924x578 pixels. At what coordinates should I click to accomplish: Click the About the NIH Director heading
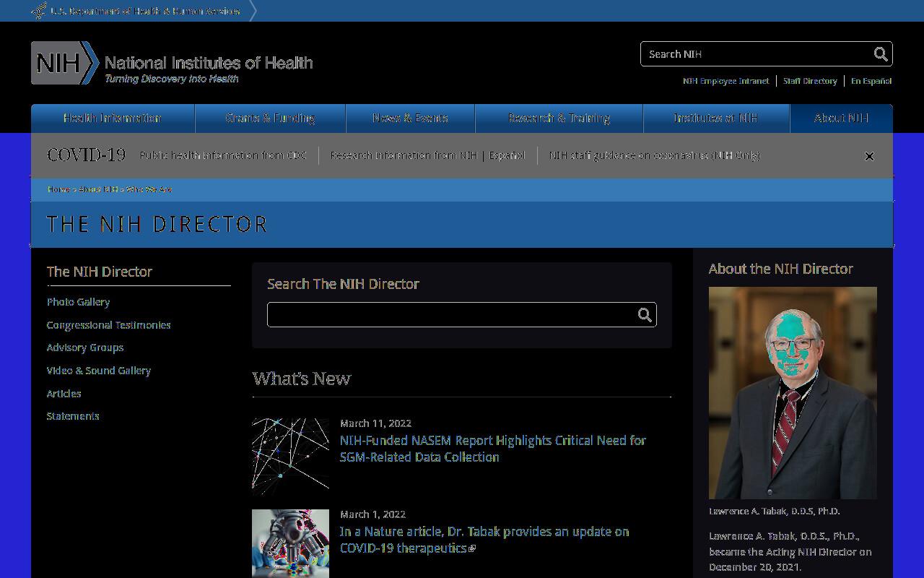tap(781, 269)
